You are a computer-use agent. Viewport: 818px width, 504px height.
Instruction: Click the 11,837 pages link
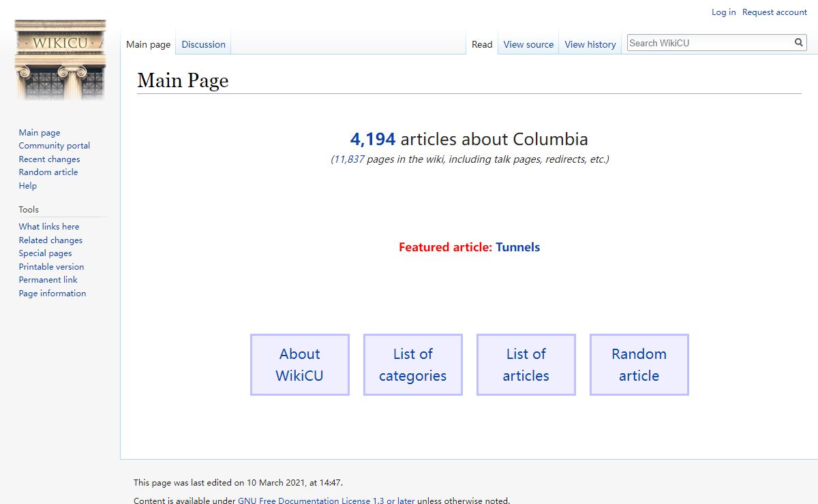[x=349, y=159]
